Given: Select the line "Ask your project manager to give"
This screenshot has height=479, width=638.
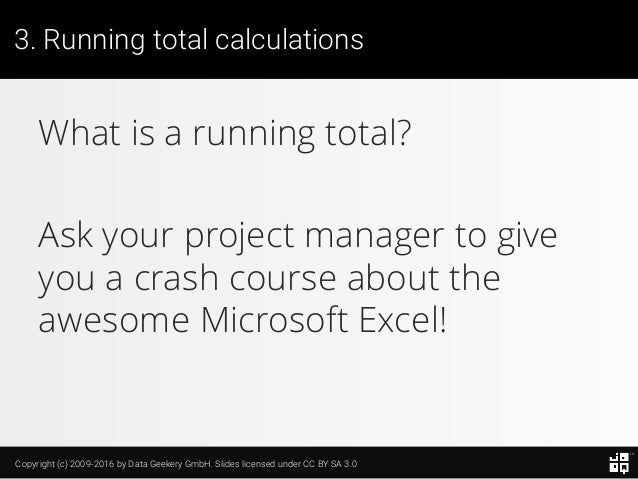Looking at the screenshot, I should 297,237.
